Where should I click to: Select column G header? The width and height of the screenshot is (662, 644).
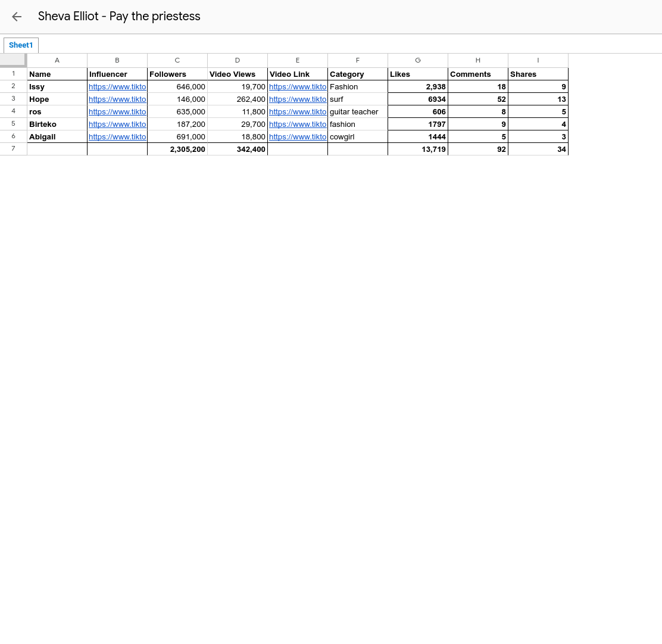coord(418,60)
